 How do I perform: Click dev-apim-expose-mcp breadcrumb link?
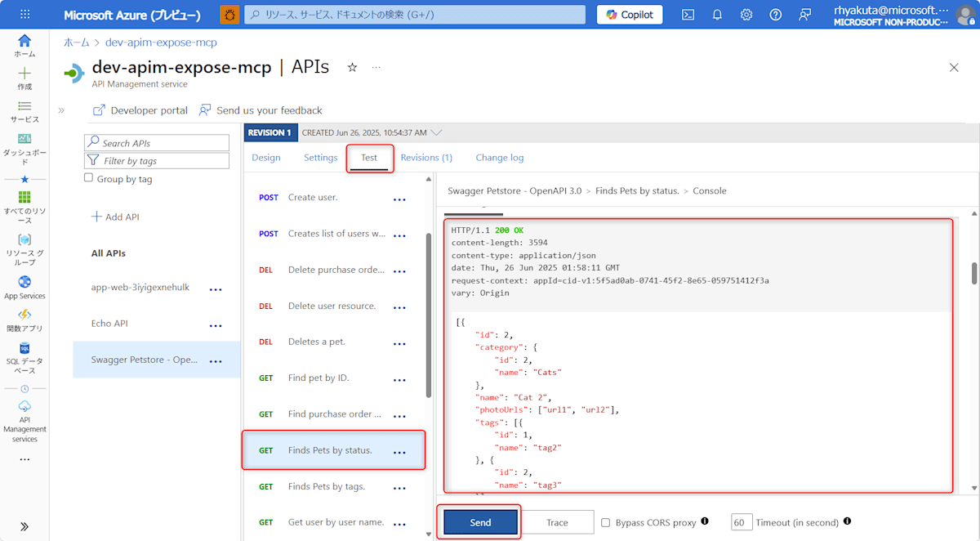(162, 42)
